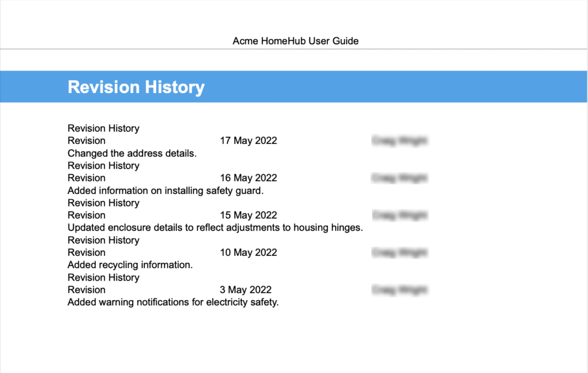588x373 pixels.
Task: Click the date "3 May 2022"
Action: coord(245,289)
